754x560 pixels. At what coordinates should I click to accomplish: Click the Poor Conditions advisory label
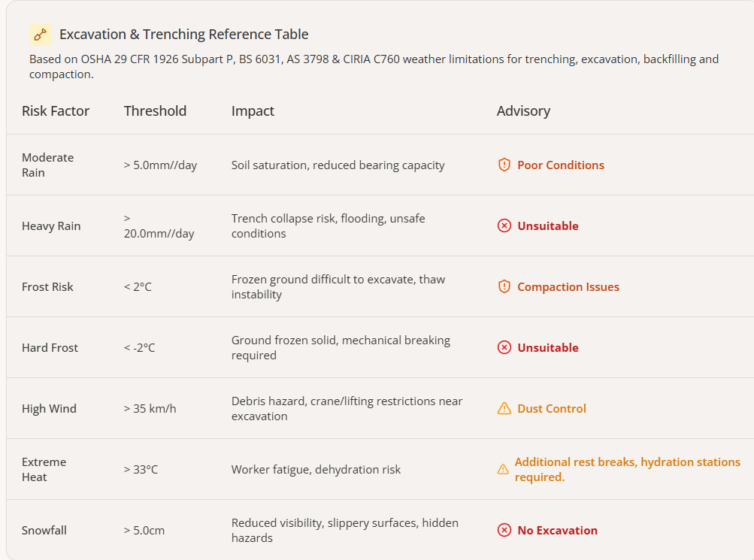[561, 165]
